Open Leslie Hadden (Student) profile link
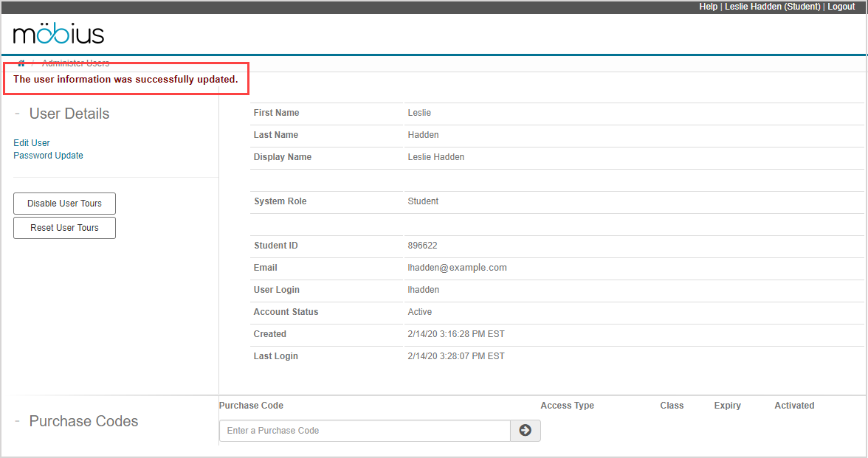This screenshot has height=458, width=868. (772, 7)
